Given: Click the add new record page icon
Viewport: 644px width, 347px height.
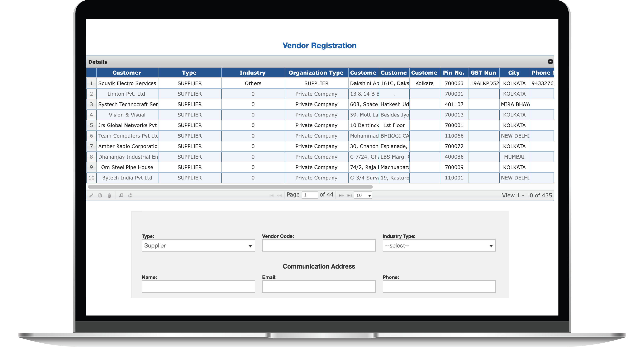Looking at the screenshot, I should (100, 196).
